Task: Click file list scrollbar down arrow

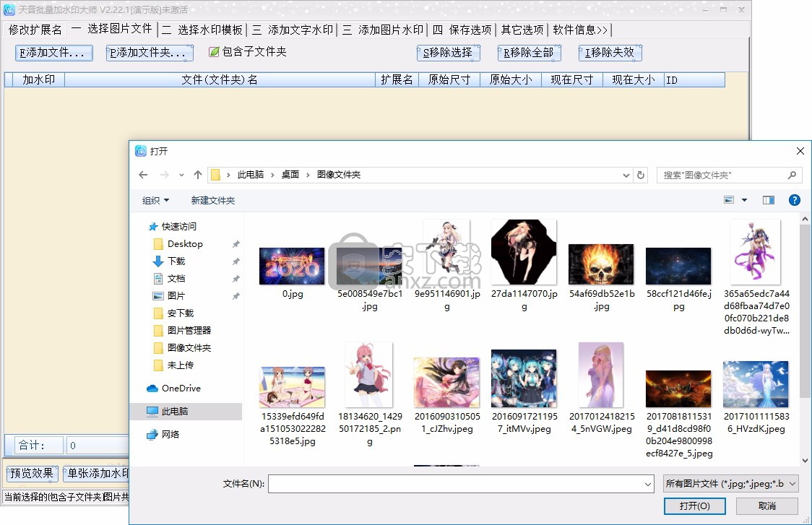Action: 805,460
